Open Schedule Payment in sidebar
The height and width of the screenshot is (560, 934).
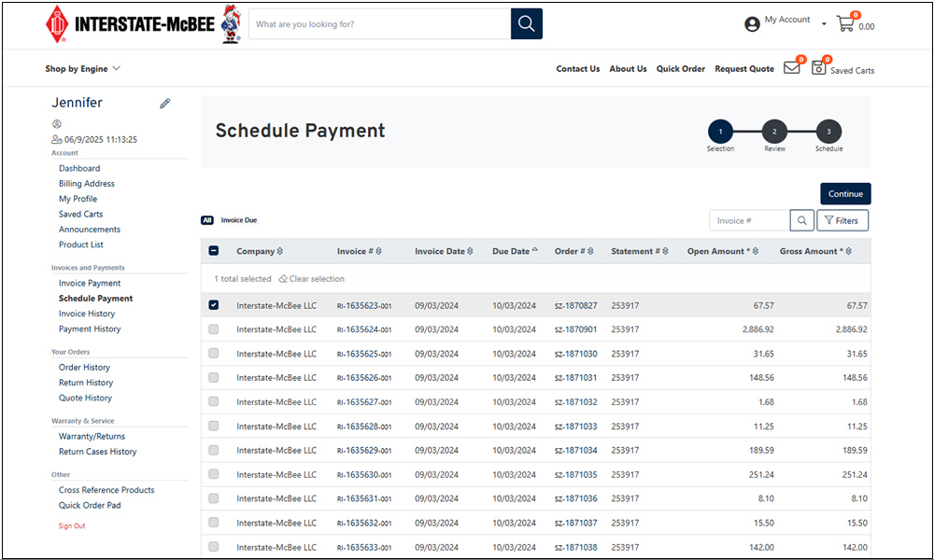(x=95, y=298)
